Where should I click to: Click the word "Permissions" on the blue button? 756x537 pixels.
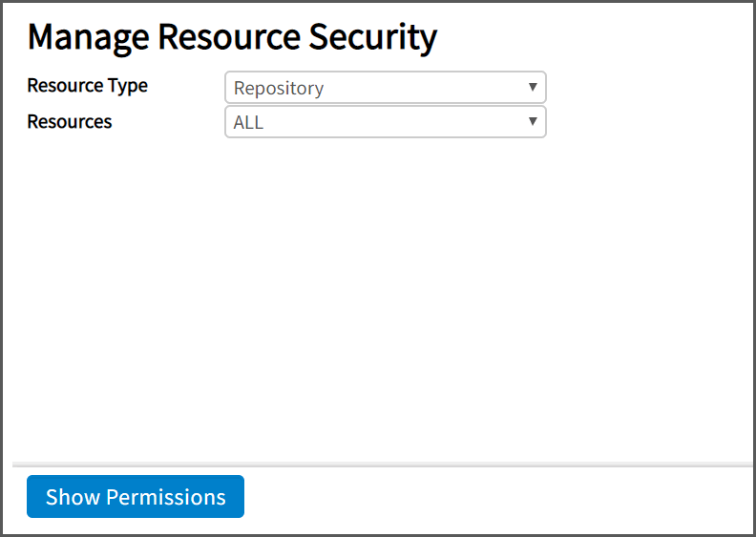(x=166, y=497)
